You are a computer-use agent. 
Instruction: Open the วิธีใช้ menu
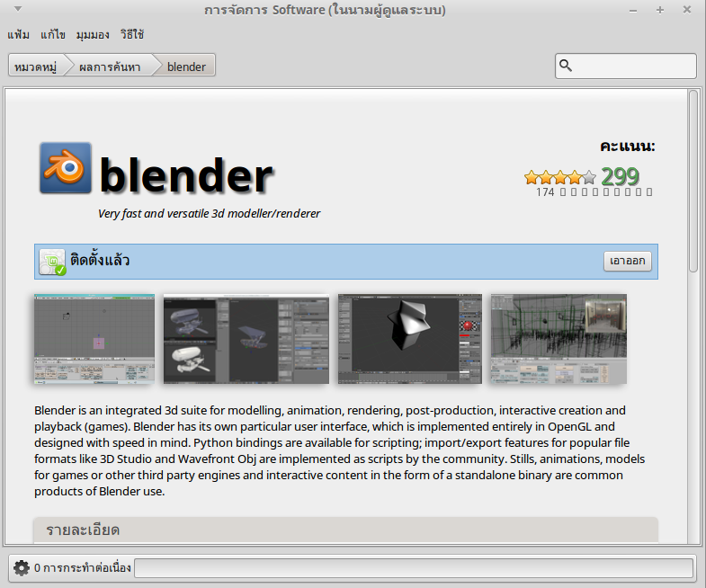click(x=132, y=35)
